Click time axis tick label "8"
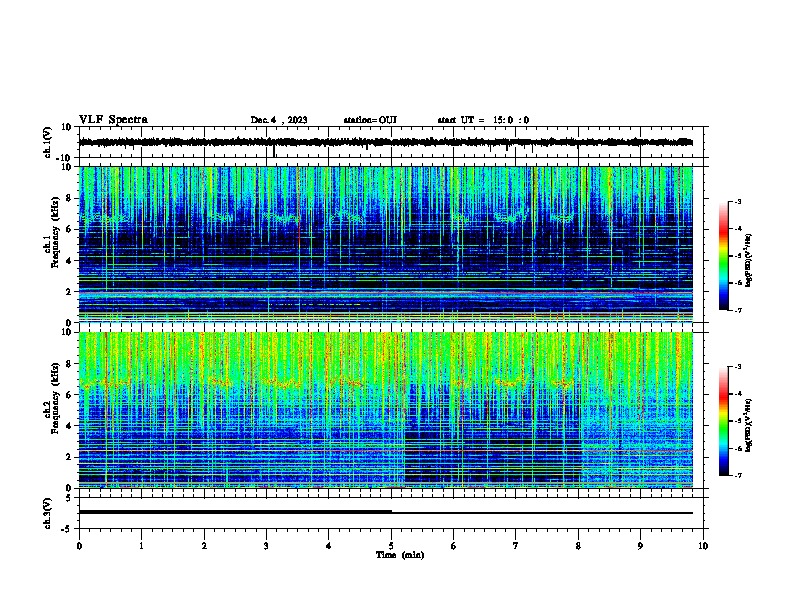The width and height of the screenshot is (792, 612). (578, 546)
